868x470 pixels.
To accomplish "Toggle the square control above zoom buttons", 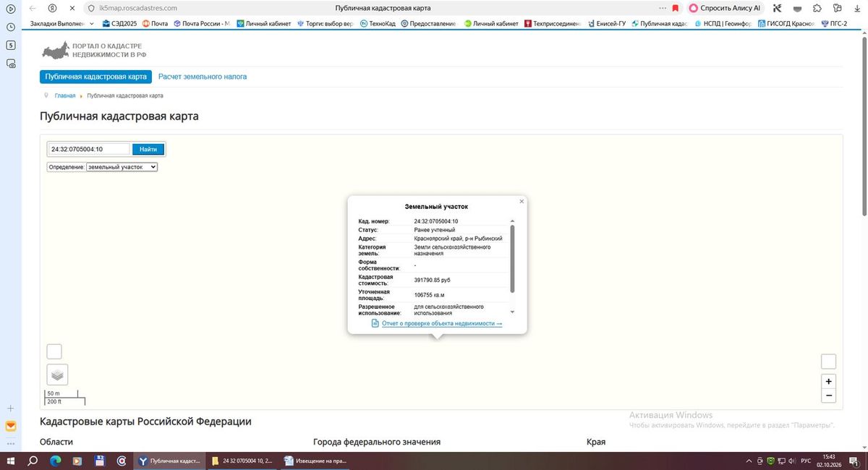I will pos(829,362).
